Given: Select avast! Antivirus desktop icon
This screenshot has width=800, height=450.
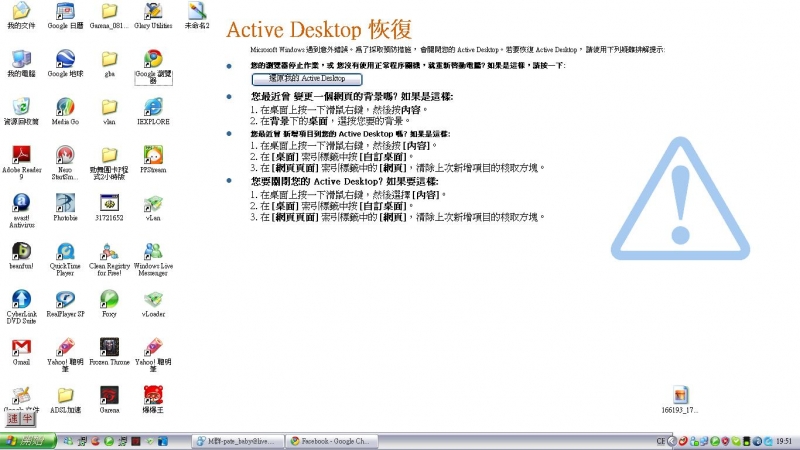Looking at the screenshot, I should 21,210.
